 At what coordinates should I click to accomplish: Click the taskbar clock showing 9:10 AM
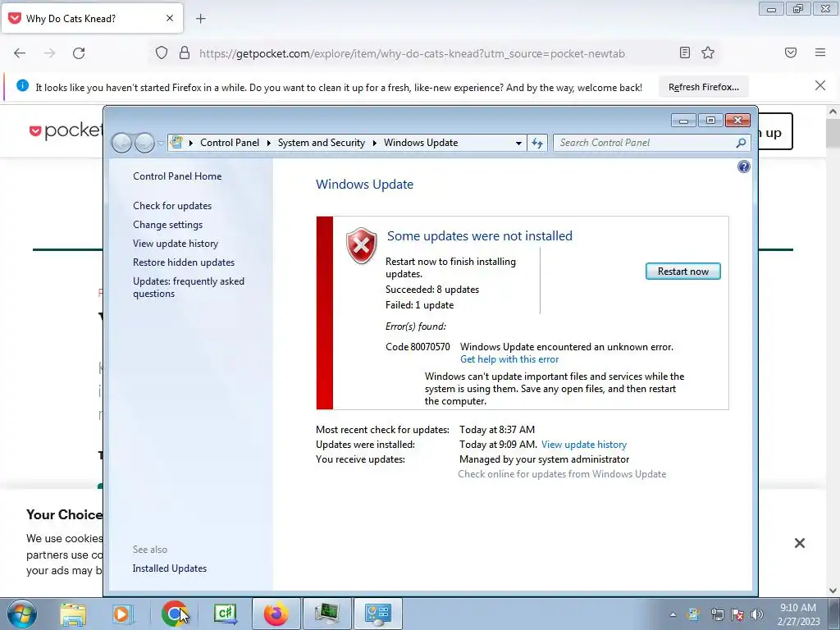click(798, 614)
